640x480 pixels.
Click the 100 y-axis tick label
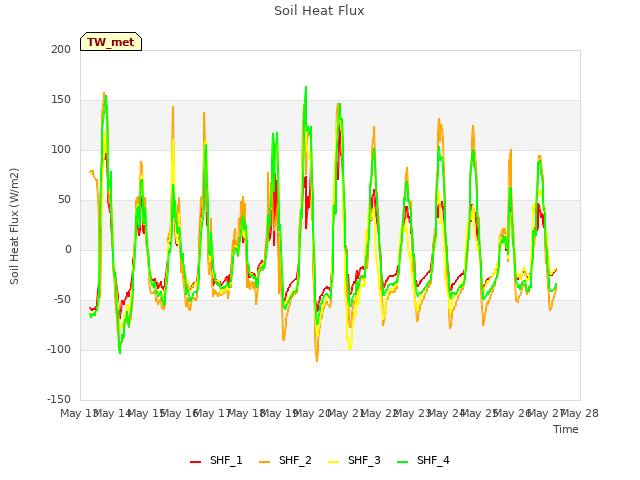pos(61,149)
